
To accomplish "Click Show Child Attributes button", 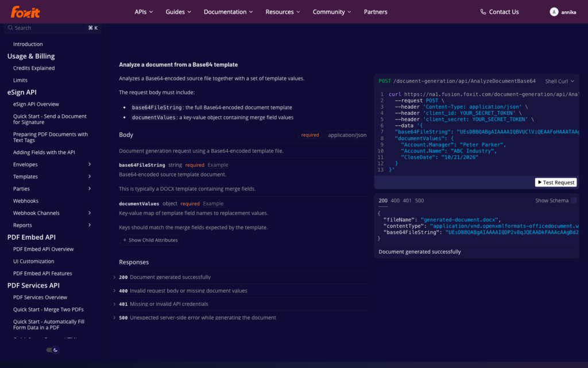I will (x=150, y=240).
